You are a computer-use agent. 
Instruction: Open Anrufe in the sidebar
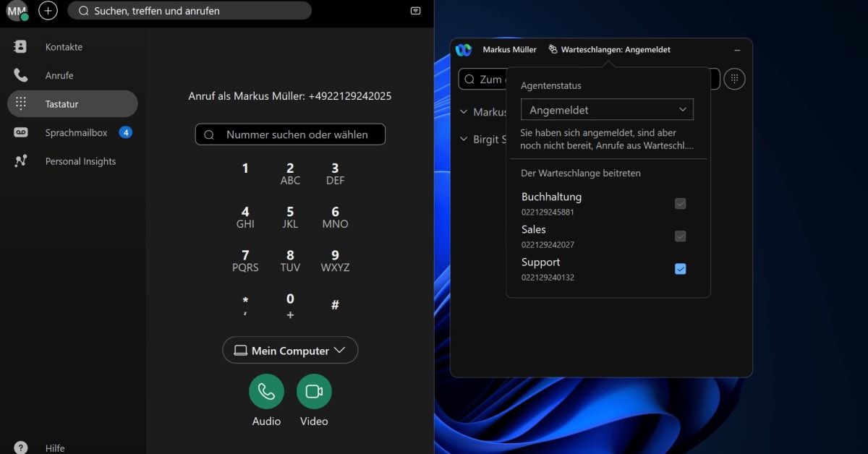point(72,75)
